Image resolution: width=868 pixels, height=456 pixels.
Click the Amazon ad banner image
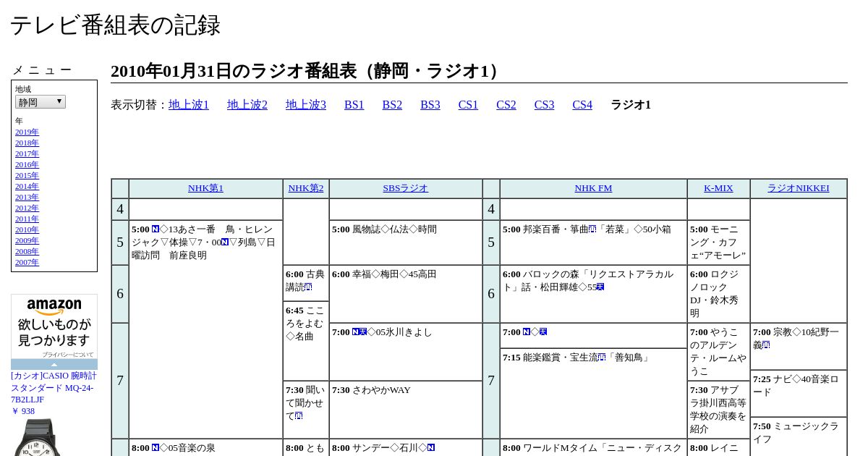click(x=54, y=326)
